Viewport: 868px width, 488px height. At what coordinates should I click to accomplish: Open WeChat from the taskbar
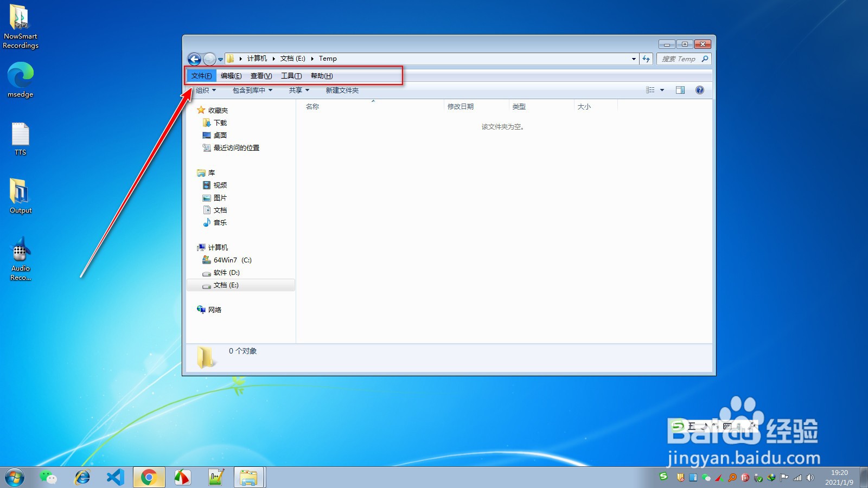point(48,478)
